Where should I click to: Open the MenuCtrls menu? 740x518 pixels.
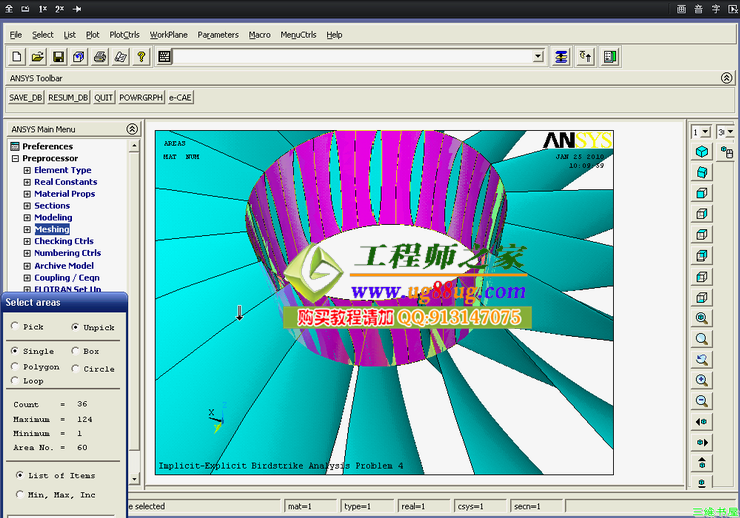[x=298, y=34]
